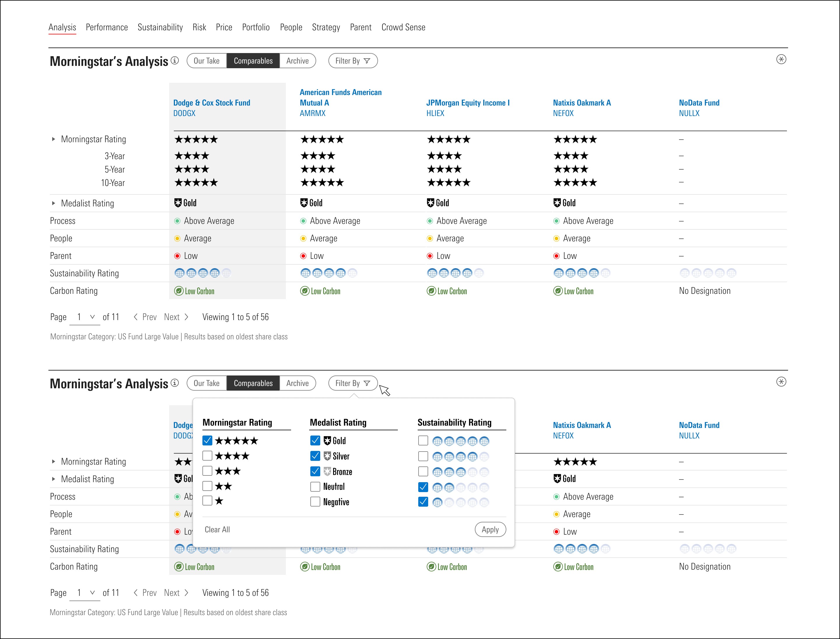This screenshot has height=639, width=840.
Task: Click Dodge & Cox's sustainability globes, upper table
Action: coord(203,273)
